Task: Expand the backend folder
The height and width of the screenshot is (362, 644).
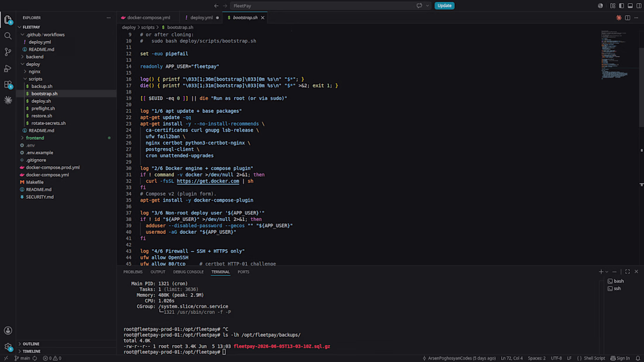Action: click(35, 57)
